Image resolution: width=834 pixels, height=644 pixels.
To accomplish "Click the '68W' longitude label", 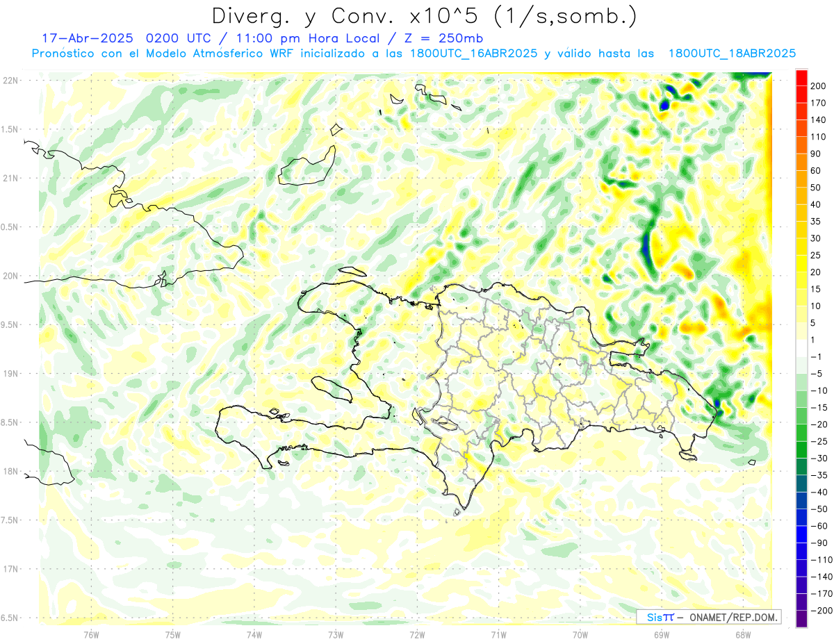I will click(743, 634).
